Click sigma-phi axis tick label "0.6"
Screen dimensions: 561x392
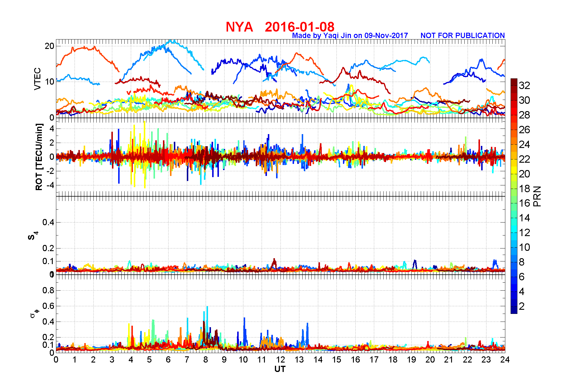[x=48, y=306]
